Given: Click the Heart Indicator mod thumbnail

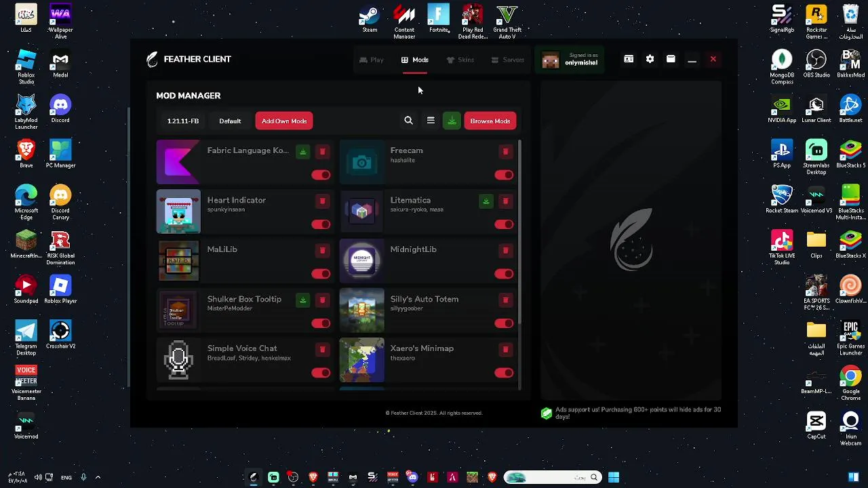Looking at the screenshot, I should click(x=178, y=211).
